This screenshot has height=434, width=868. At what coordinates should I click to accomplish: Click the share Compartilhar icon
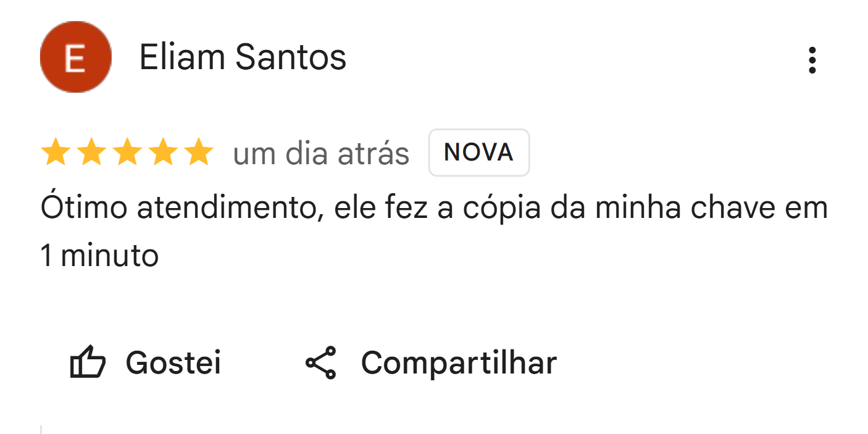coord(323,363)
